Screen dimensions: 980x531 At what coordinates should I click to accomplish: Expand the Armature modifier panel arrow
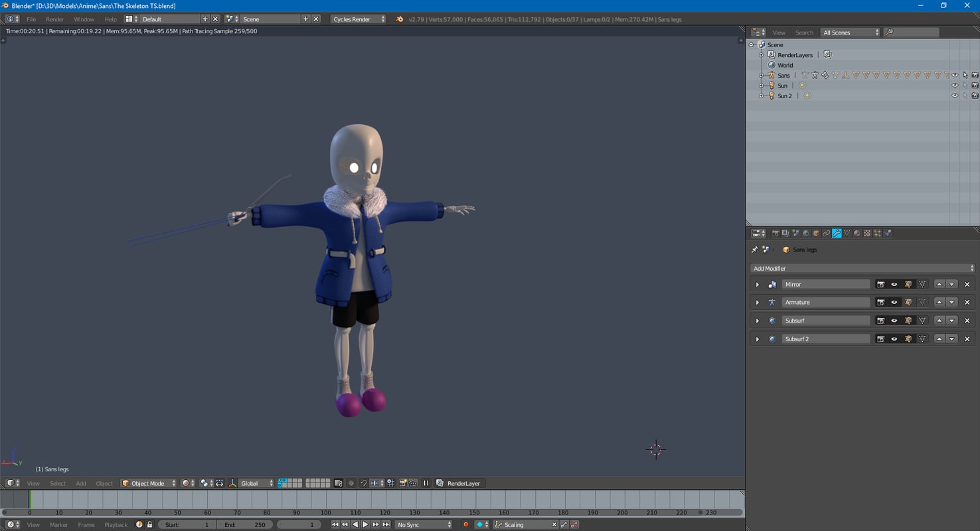coord(757,302)
